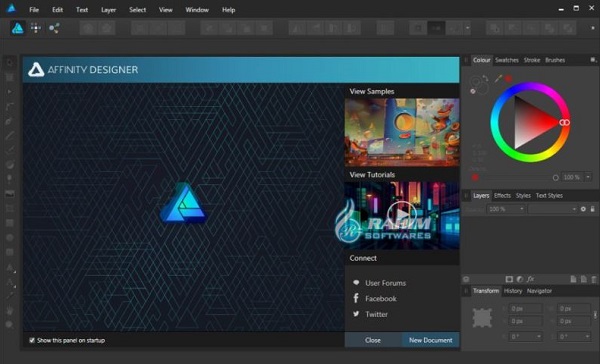The height and width of the screenshot is (364, 600).
Task: Select the Place Image tool
Action: pos(10,194)
